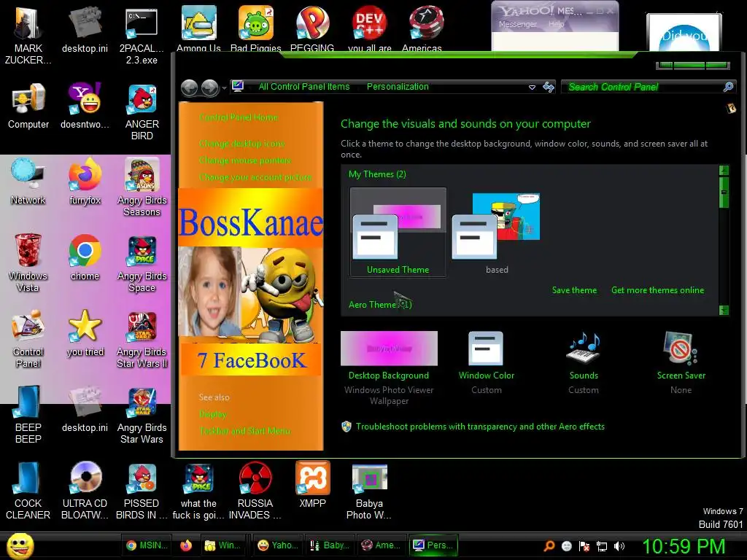Open the Americas poker chip icon

[426, 23]
